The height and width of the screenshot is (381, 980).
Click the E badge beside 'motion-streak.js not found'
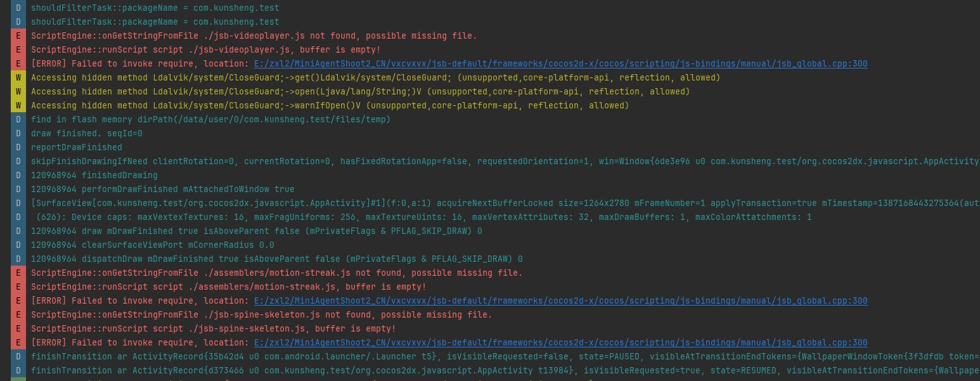coord(18,273)
